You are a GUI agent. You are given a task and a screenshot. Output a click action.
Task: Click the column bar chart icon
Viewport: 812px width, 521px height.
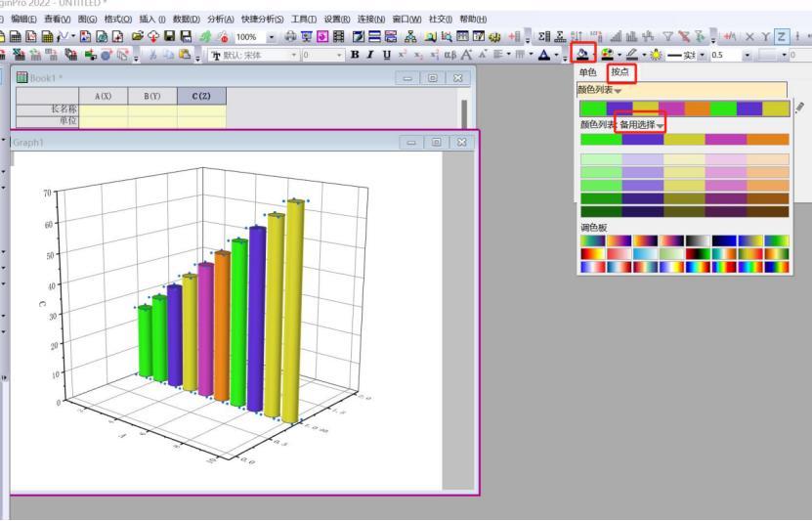click(x=631, y=36)
